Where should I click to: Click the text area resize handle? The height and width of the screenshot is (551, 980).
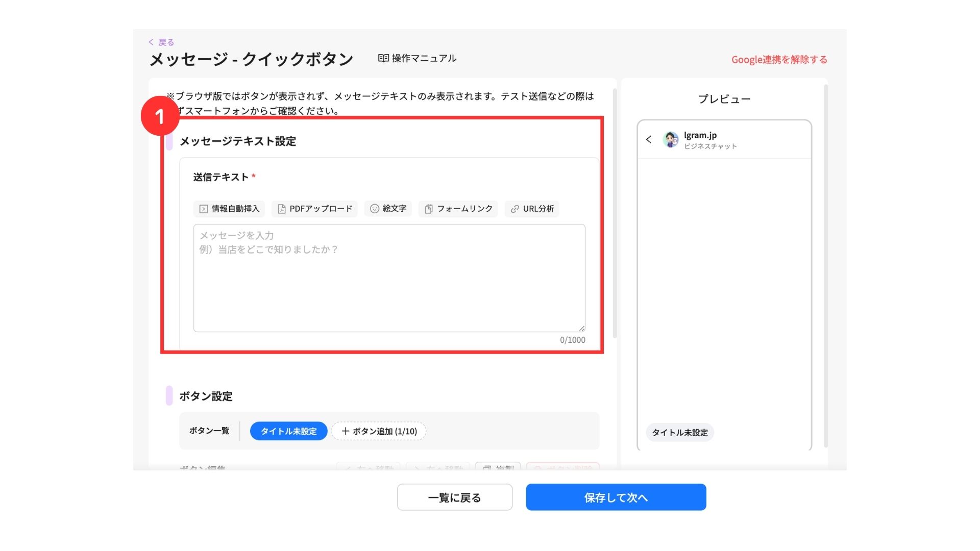click(x=582, y=329)
